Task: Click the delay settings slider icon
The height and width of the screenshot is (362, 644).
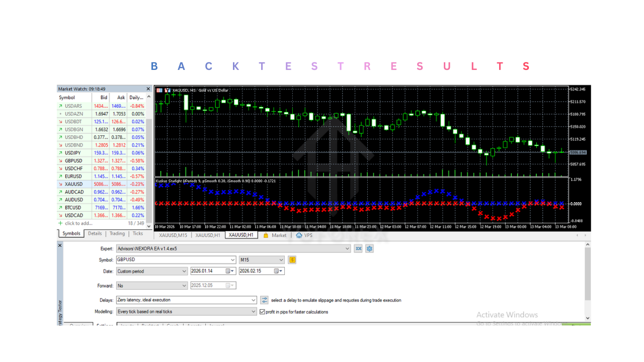Action: 265,300
